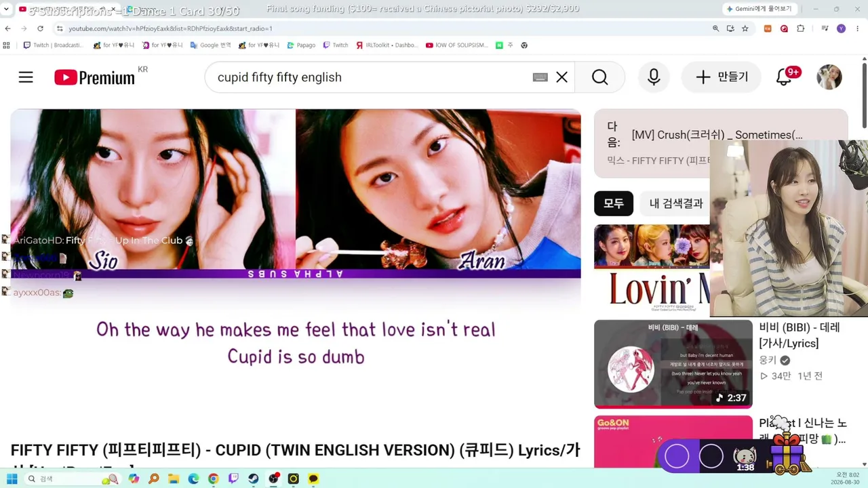Click the browser address bar URL

(170, 28)
